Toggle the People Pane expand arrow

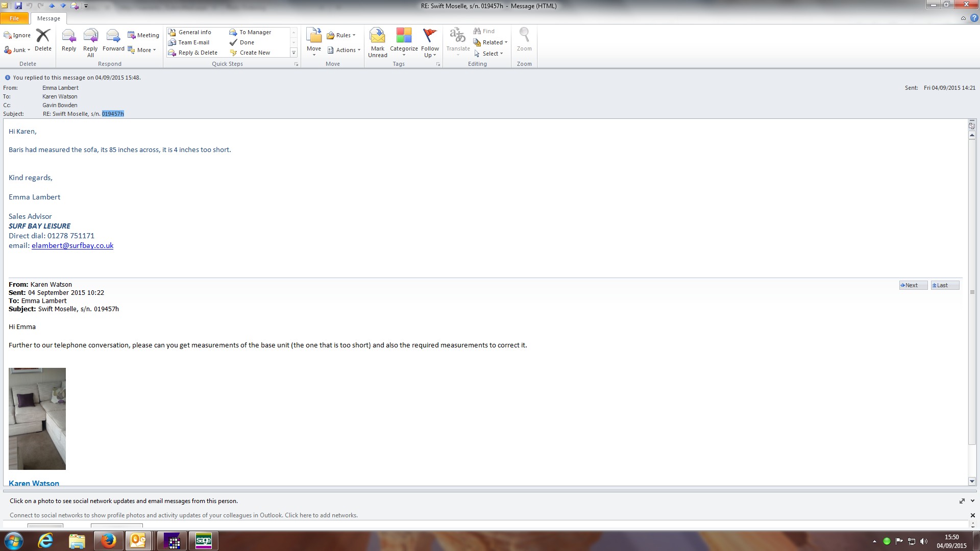tap(972, 501)
